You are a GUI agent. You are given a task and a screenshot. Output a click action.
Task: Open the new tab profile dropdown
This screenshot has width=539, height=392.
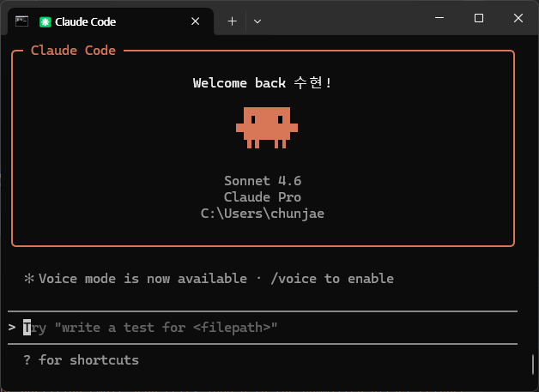pos(257,21)
